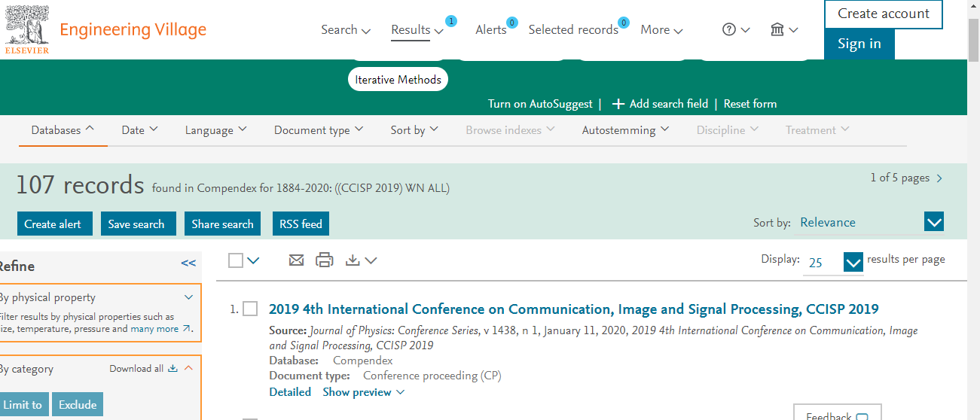Collapse Refine panel double-arrow icon
Screen dimensions: 980x420
(188, 263)
